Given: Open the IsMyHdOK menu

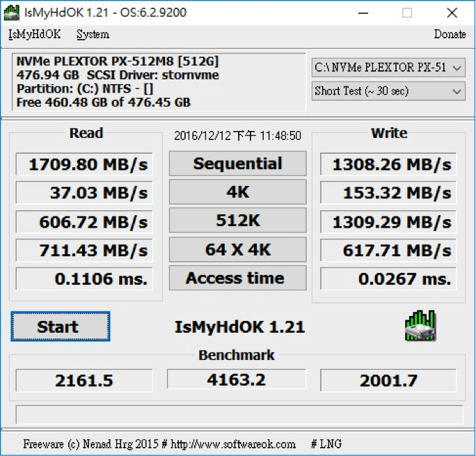Looking at the screenshot, I should click(x=34, y=34).
